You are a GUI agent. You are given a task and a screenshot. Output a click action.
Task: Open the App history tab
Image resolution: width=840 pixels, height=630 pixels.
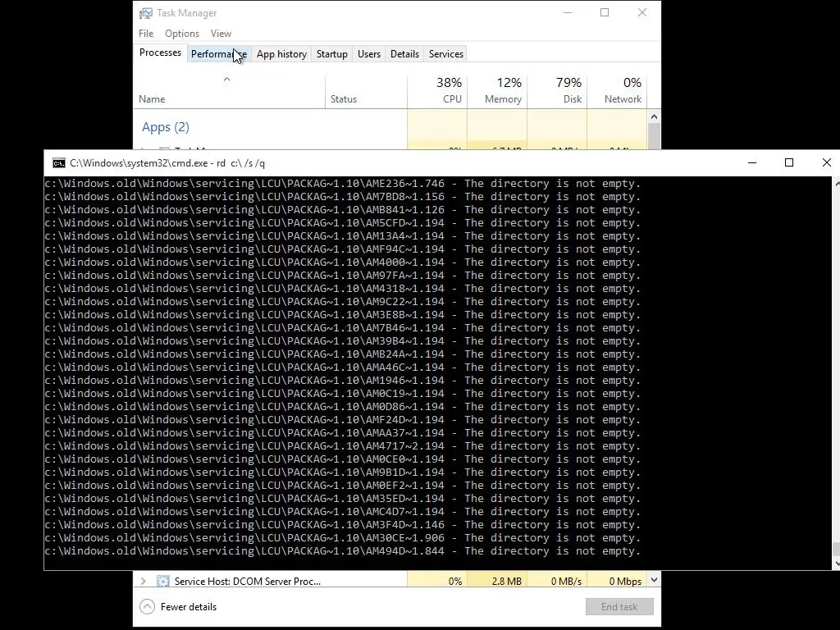pyautogui.click(x=281, y=53)
